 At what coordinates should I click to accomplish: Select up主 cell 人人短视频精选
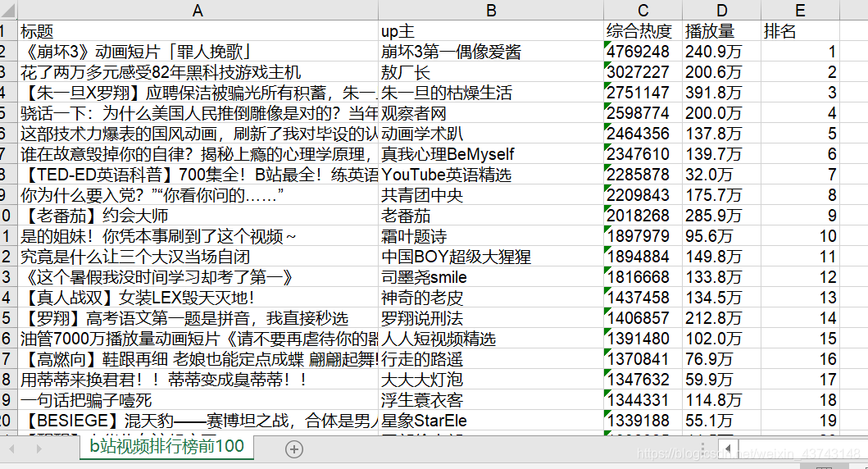coord(491,339)
